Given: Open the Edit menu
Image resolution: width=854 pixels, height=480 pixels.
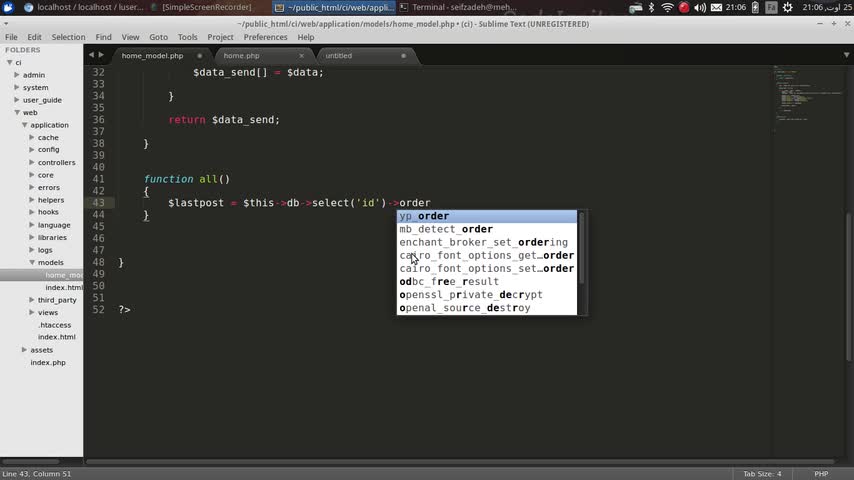Looking at the screenshot, I should (34, 37).
